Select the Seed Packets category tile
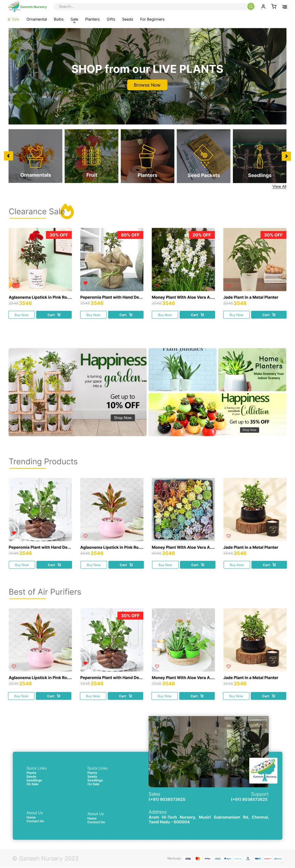 click(x=203, y=156)
